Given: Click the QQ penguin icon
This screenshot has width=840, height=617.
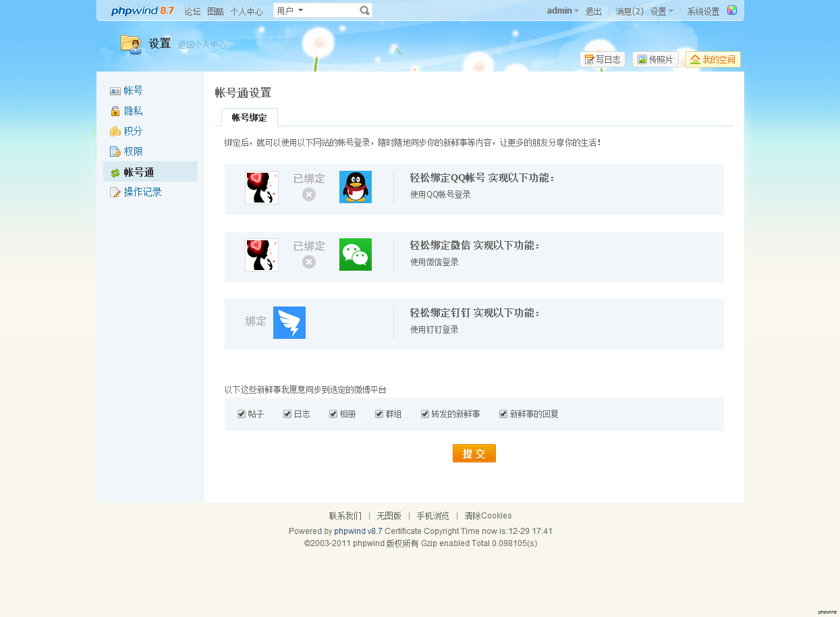Looking at the screenshot, I should (x=355, y=187).
